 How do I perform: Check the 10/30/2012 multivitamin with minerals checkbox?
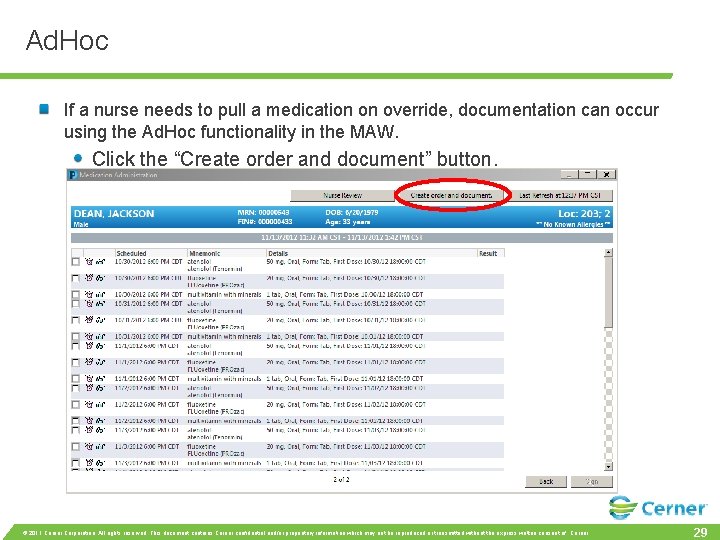coord(76,294)
